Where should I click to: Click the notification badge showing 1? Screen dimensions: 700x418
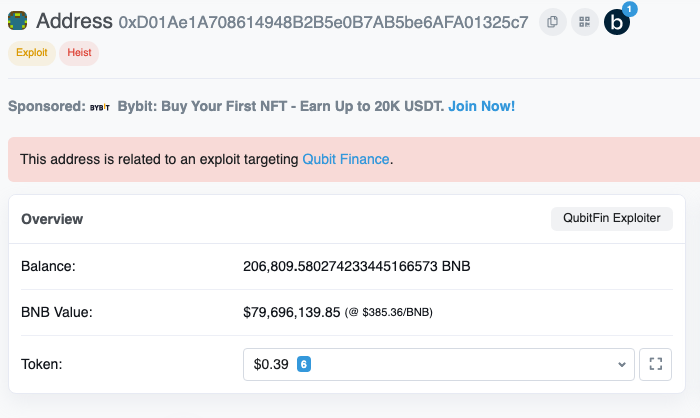(629, 9)
